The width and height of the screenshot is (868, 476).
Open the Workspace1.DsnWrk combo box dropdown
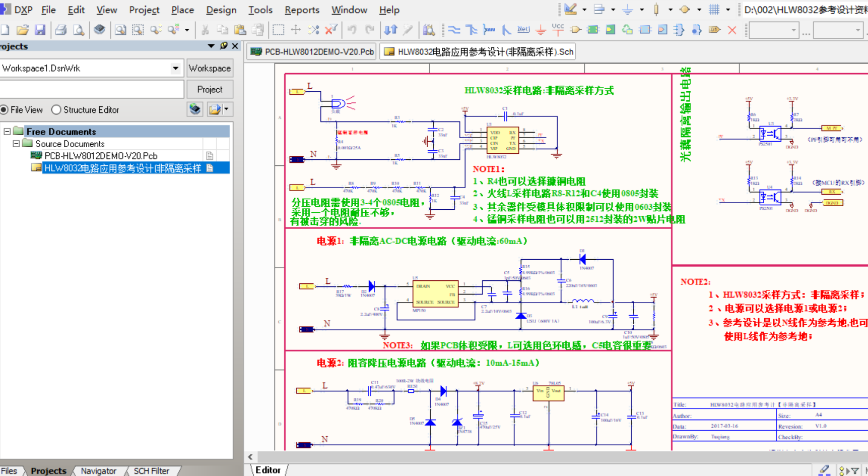175,68
